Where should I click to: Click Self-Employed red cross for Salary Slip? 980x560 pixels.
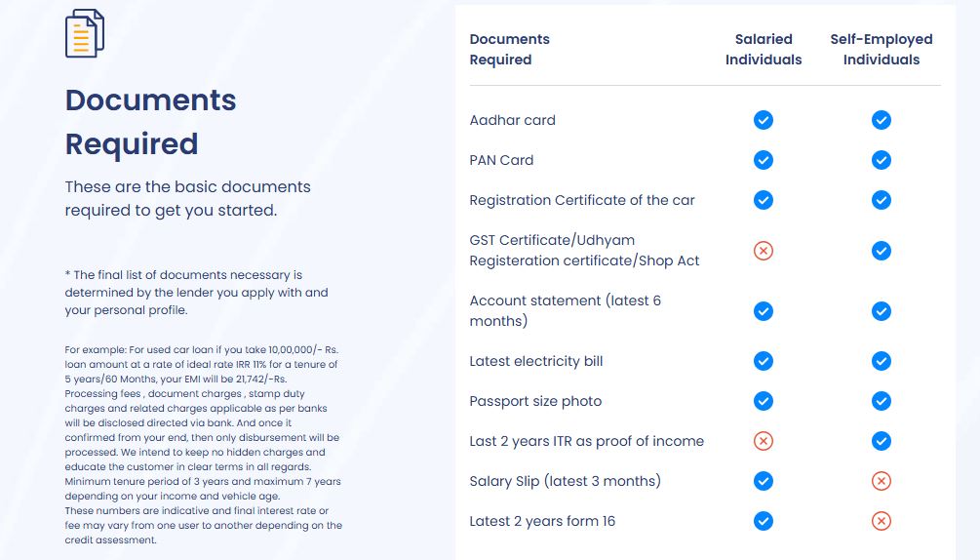pyautogui.click(x=882, y=481)
